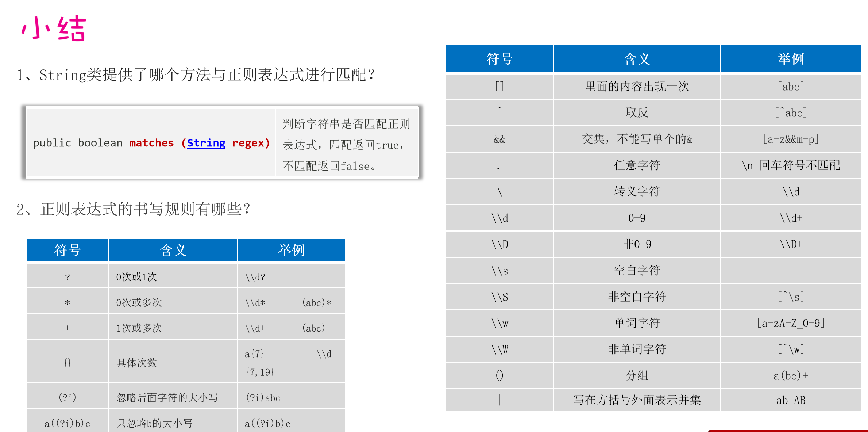
Task: Click the \\d+ example cell
Action: 790,218
